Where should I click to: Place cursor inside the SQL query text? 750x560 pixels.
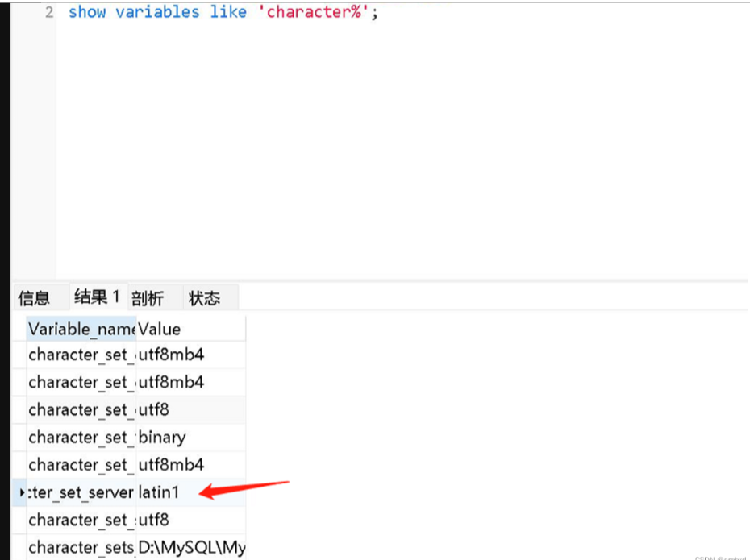[202, 11]
